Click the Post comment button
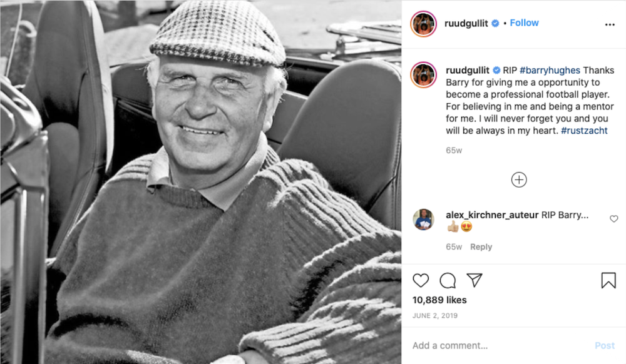Image resolution: width=626 pixels, height=364 pixels. pyautogui.click(x=605, y=346)
